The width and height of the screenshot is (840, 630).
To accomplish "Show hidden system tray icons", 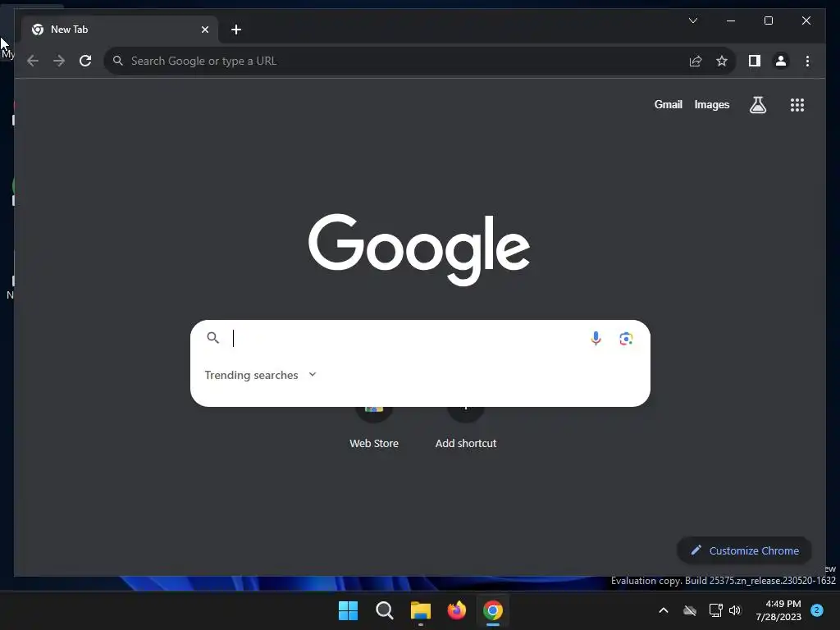I will (x=663, y=610).
